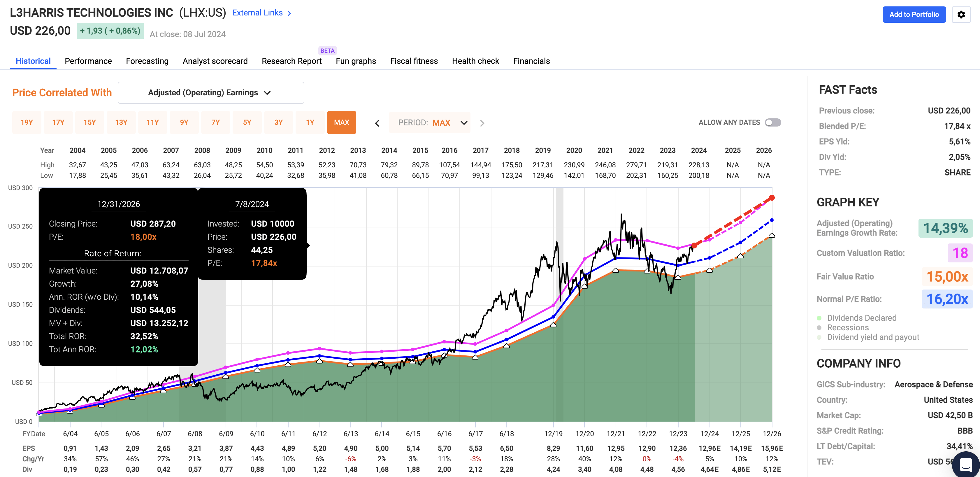Open the Analyst scorecard tab

[x=215, y=61]
